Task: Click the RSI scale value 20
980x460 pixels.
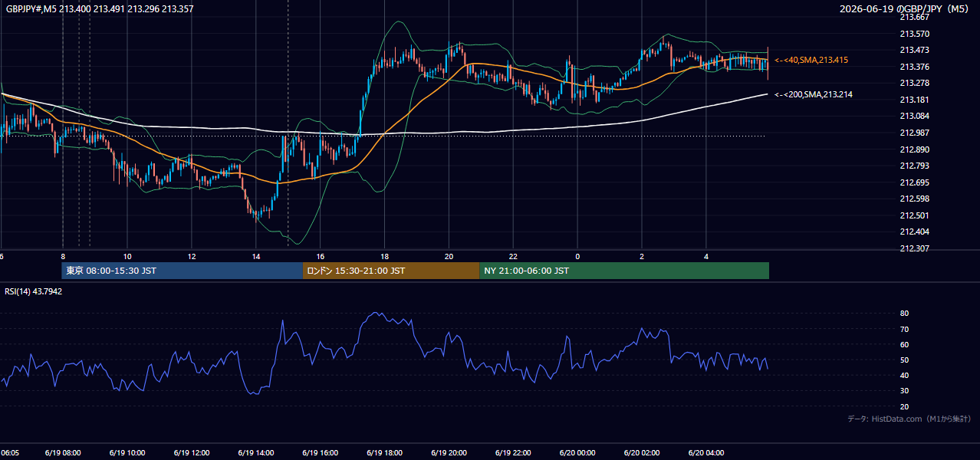Action: coord(904,406)
